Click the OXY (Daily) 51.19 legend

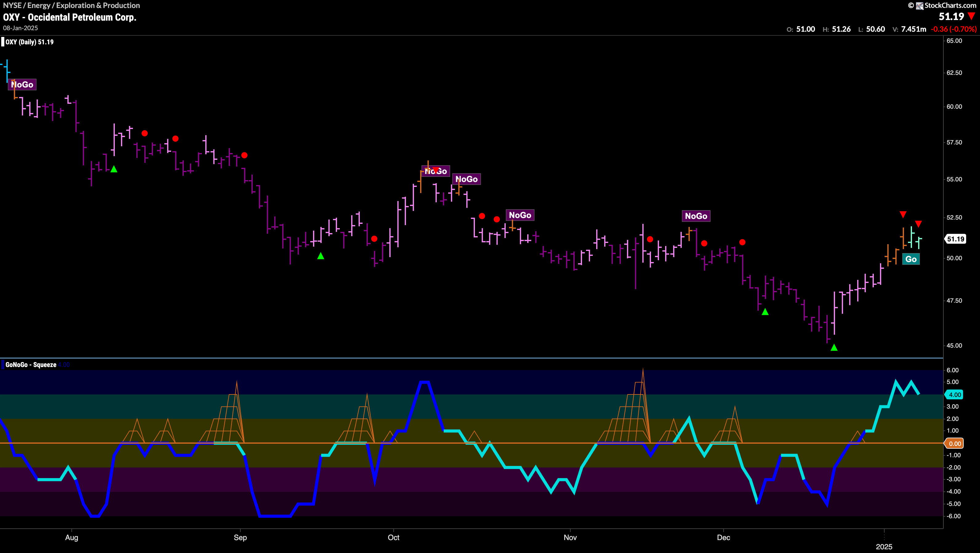pyautogui.click(x=29, y=42)
